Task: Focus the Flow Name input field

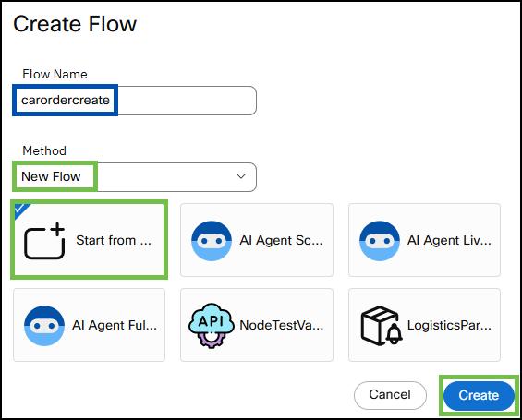Action: tap(135, 101)
